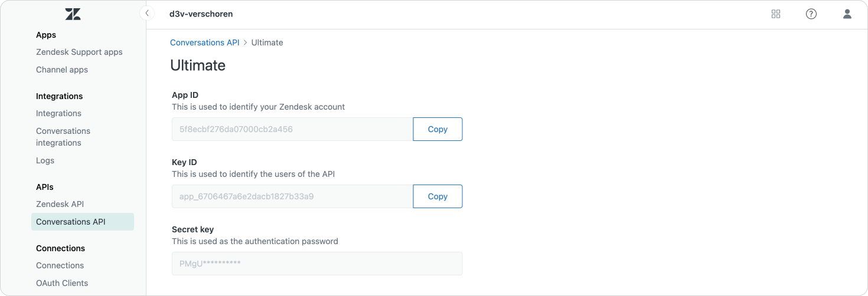Go back to Conversations API breadcrumb link
This screenshot has height=296, width=868.
[204, 42]
